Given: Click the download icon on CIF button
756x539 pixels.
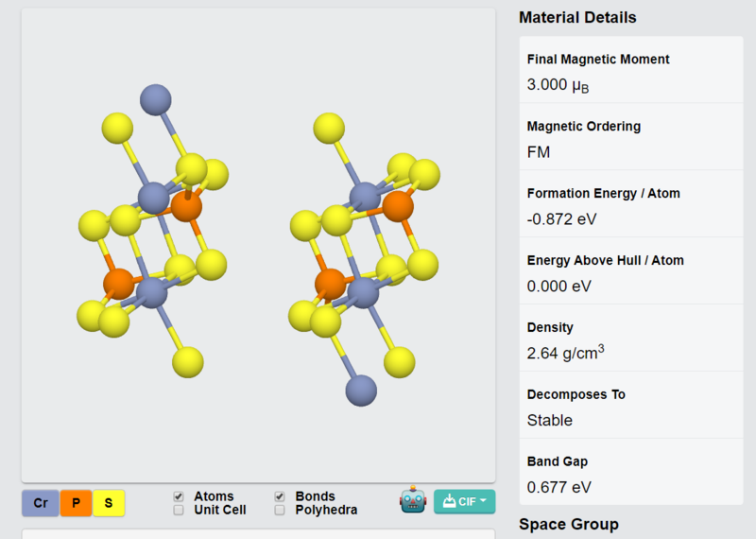Looking at the screenshot, I should (449, 501).
